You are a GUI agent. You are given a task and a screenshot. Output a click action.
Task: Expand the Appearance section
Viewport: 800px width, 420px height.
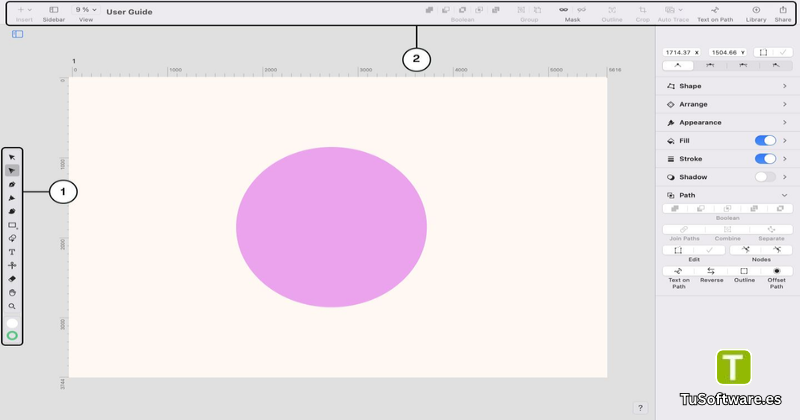click(x=728, y=122)
